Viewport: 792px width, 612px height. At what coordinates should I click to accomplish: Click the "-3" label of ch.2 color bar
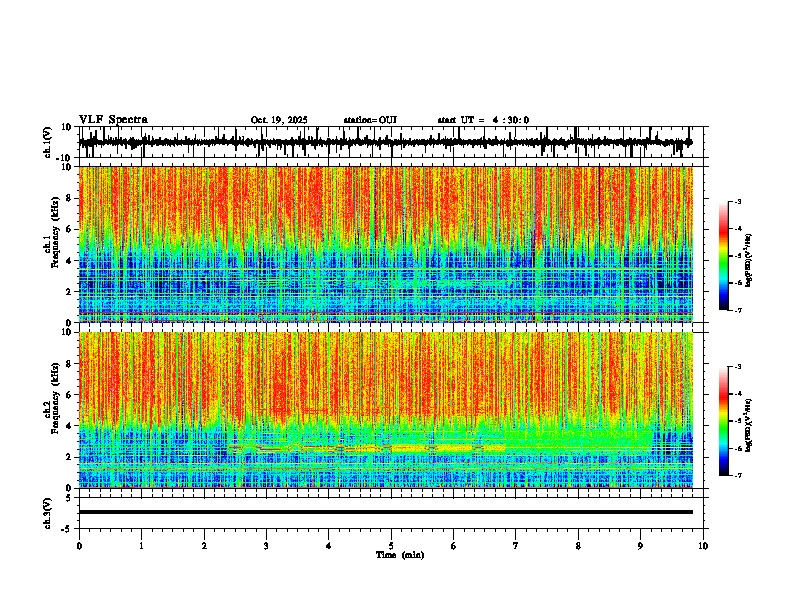click(x=737, y=367)
